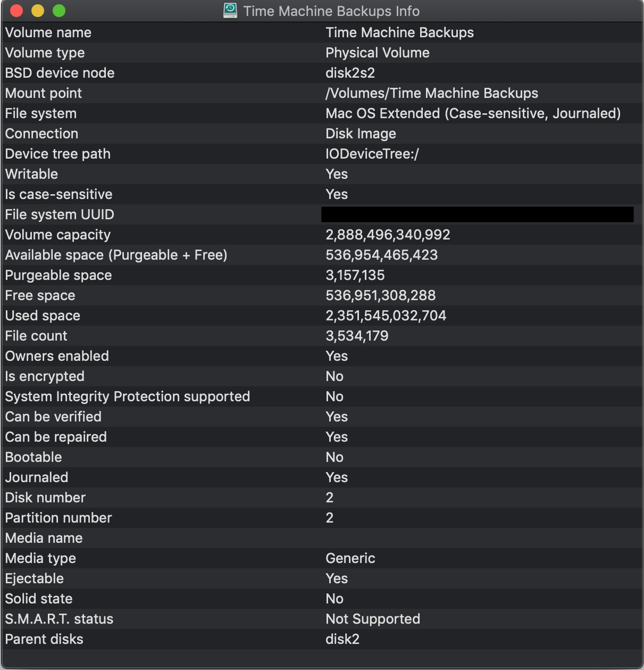Select the File system row label
Image resolution: width=644 pixels, height=670 pixels.
point(41,113)
